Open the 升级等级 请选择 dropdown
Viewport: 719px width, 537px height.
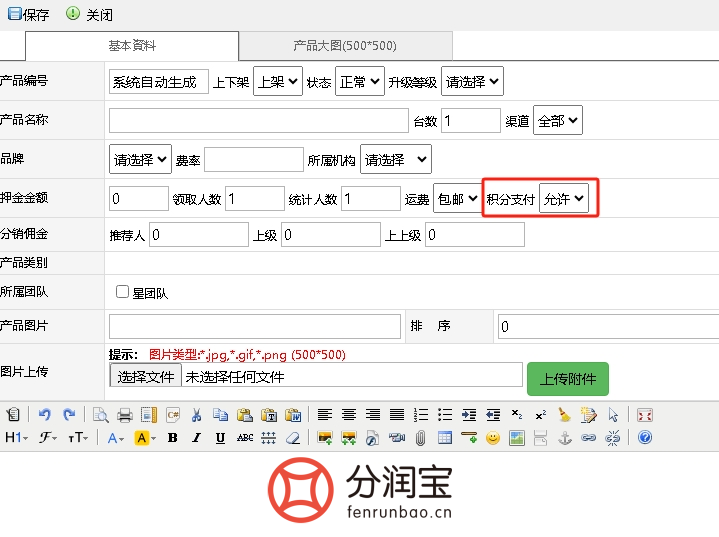pyautogui.click(x=472, y=81)
